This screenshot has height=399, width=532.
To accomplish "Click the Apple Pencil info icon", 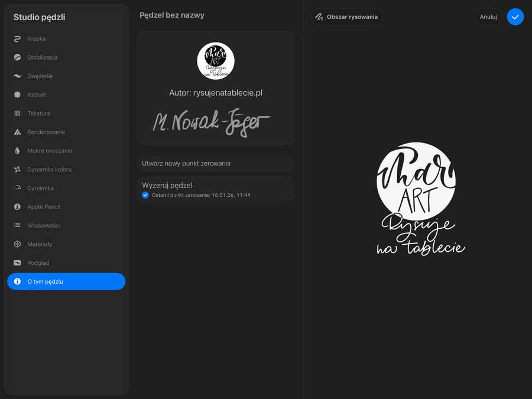I will point(17,207).
